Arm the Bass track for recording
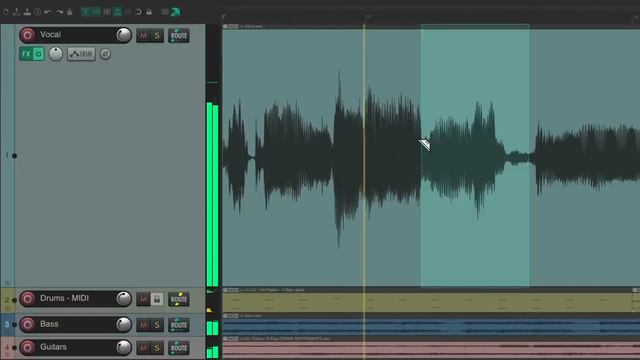640x360 pixels. 28,324
